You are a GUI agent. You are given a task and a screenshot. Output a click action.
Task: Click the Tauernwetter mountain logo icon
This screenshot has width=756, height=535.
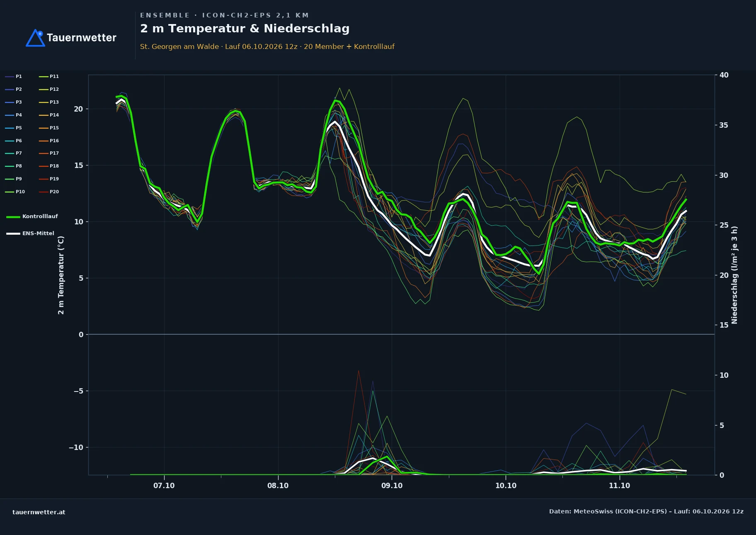35,38
